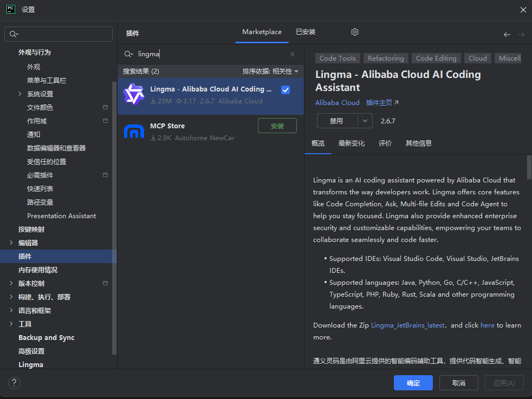Expand the 编辑器 settings section
Image resolution: width=532 pixels, height=399 pixels.
(11, 243)
